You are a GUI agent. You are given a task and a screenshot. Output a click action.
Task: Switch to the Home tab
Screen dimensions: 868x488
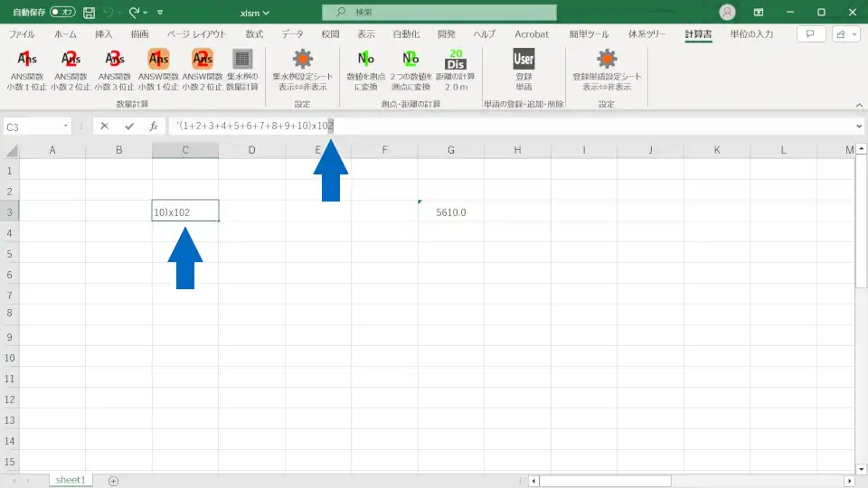pyautogui.click(x=65, y=34)
